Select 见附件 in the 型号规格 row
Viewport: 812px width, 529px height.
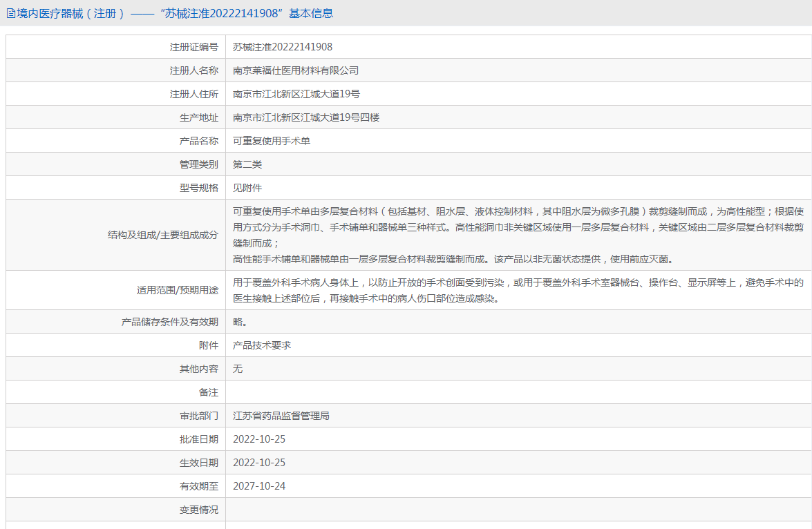point(247,188)
